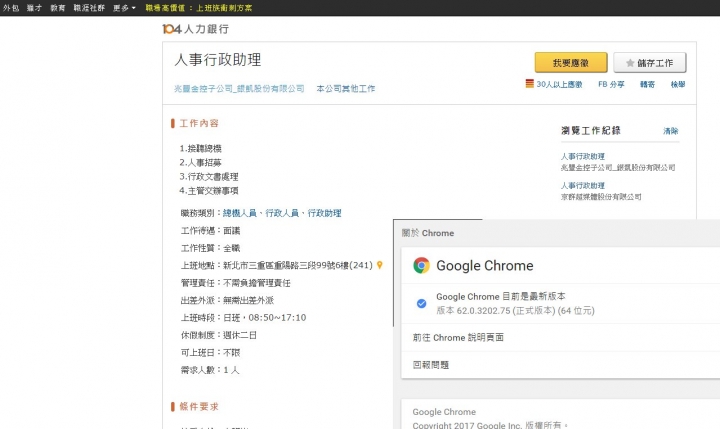
Task: Select 職涯社群 in the top bar
Action: point(92,7)
